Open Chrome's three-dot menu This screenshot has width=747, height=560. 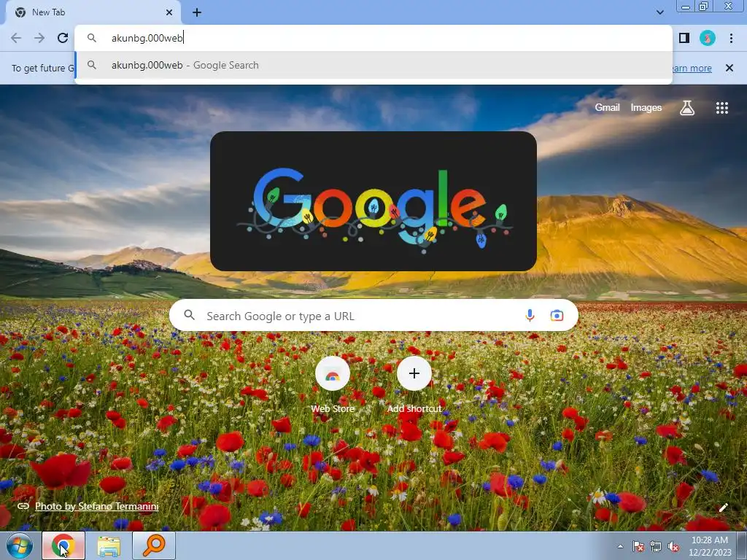point(731,38)
